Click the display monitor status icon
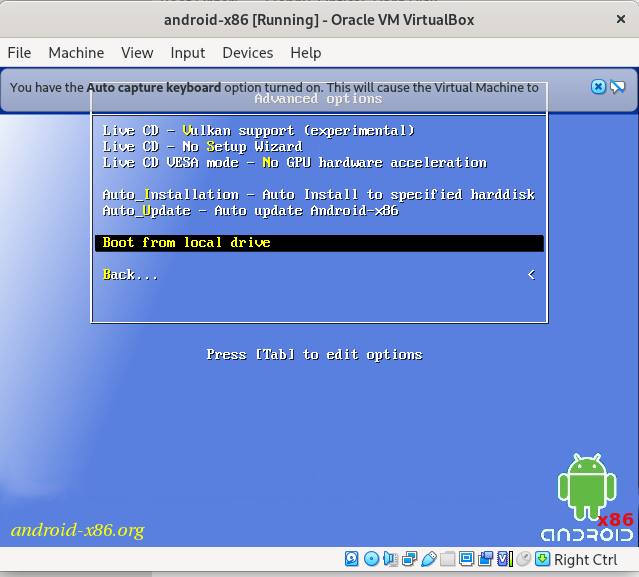 [x=466, y=559]
